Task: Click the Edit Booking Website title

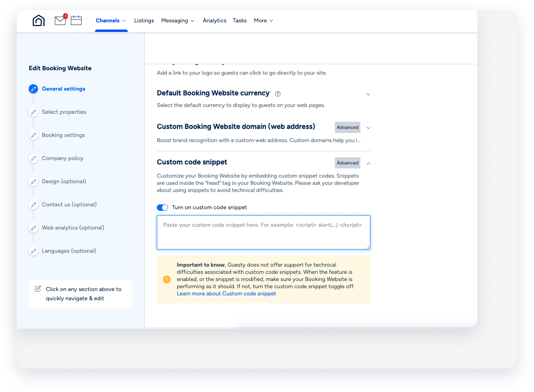Action: [x=60, y=68]
